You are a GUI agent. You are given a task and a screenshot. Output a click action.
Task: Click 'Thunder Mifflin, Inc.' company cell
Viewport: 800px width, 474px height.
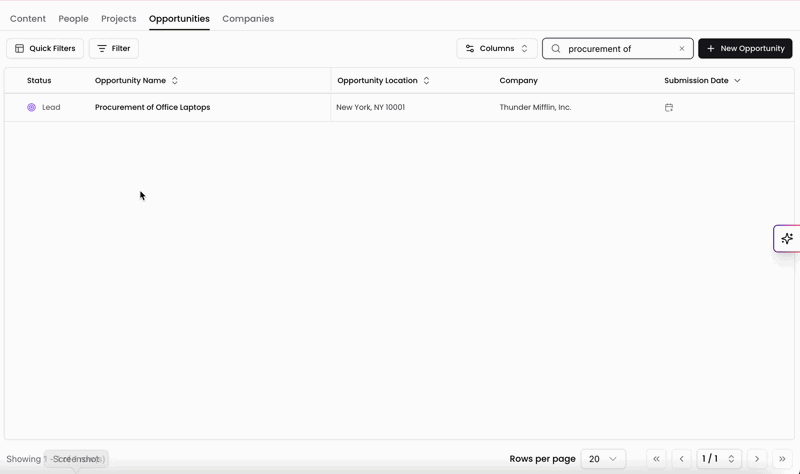[x=535, y=107]
